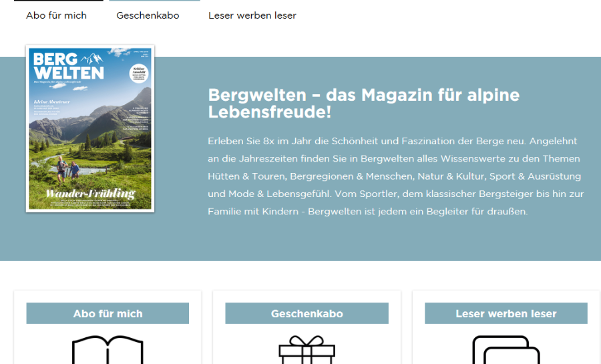Open the 'Abo für mich' top tab
Screen dimensions: 601x364
(x=56, y=15)
